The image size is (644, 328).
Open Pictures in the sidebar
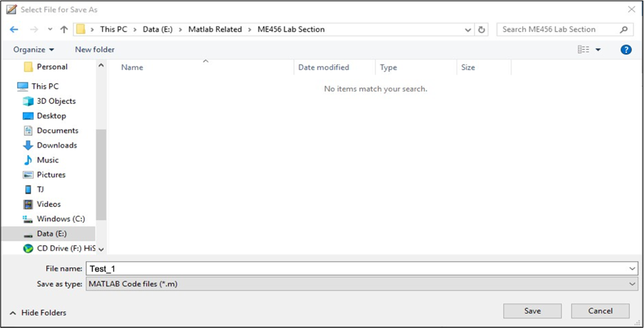44,175
